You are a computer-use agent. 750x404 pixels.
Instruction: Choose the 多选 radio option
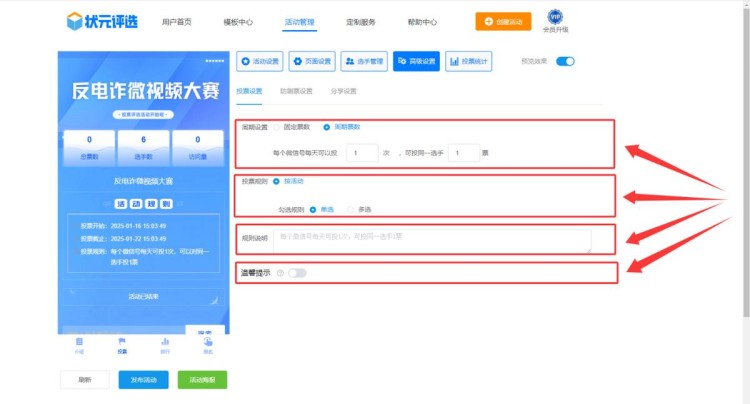(x=350, y=209)
